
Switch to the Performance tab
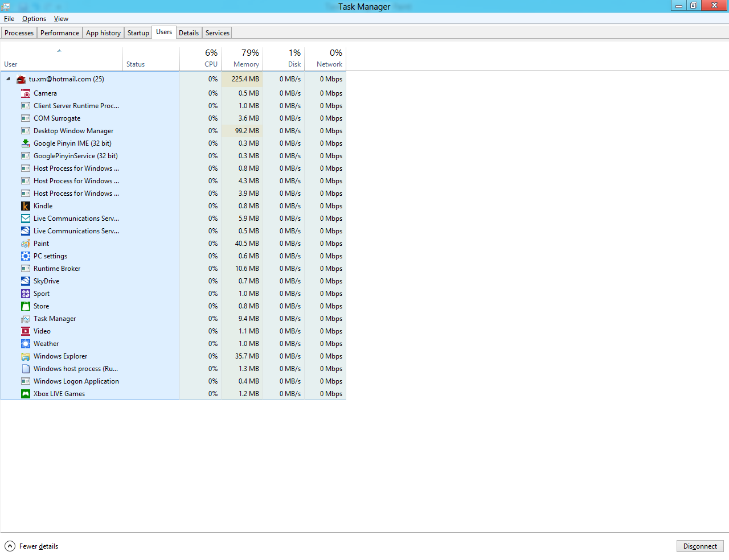pos(60,33)
